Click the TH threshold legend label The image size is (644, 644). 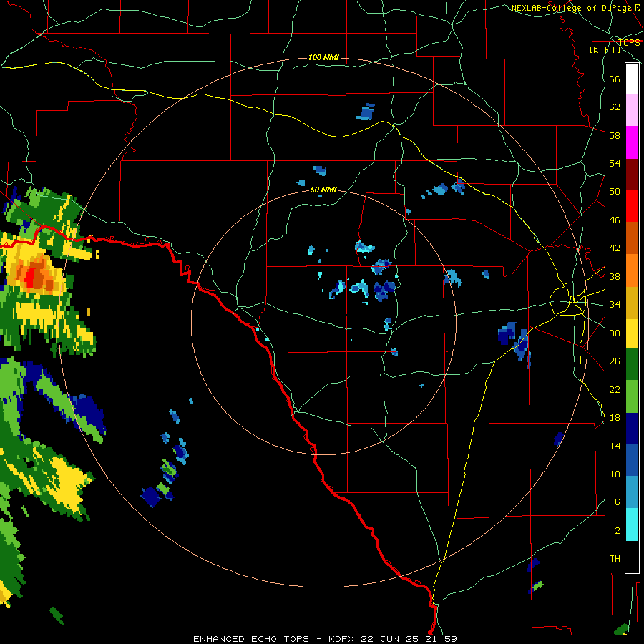point(615,558)
